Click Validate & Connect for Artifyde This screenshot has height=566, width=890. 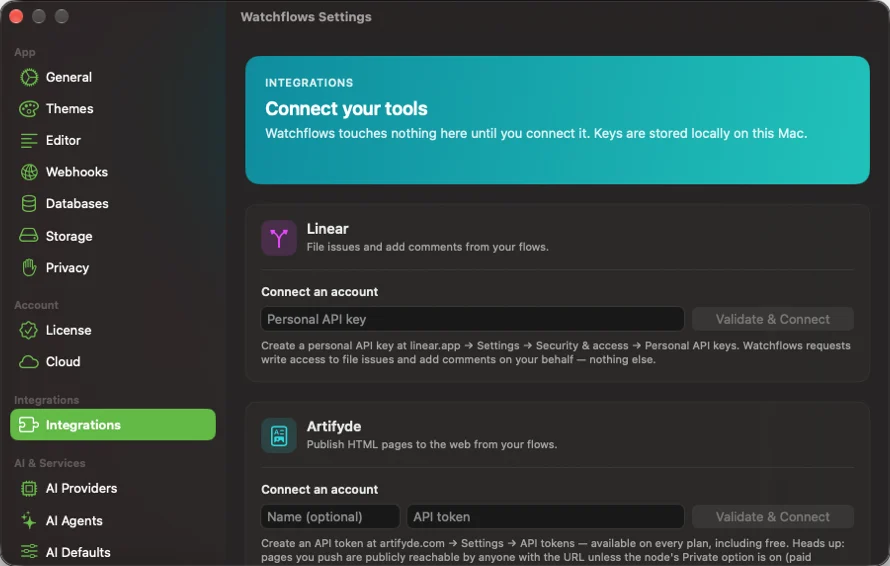(x=773, y=517)
